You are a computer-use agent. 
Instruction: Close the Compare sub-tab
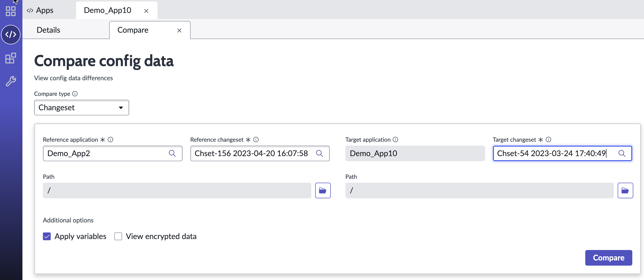(x=179, y=30)
